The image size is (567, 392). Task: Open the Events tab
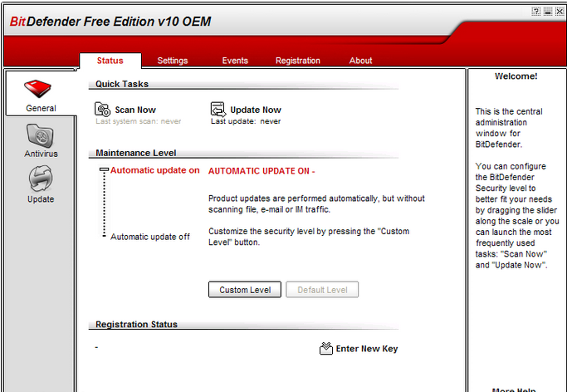pos(235,61)
